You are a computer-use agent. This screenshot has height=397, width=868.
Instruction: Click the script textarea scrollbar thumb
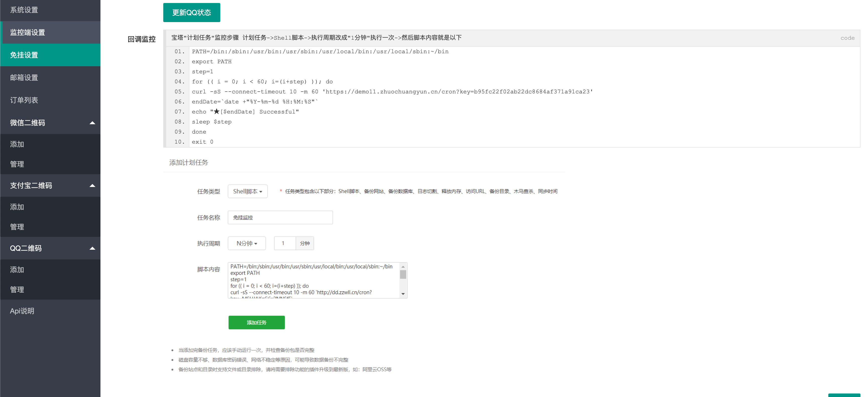coord(403,275)
